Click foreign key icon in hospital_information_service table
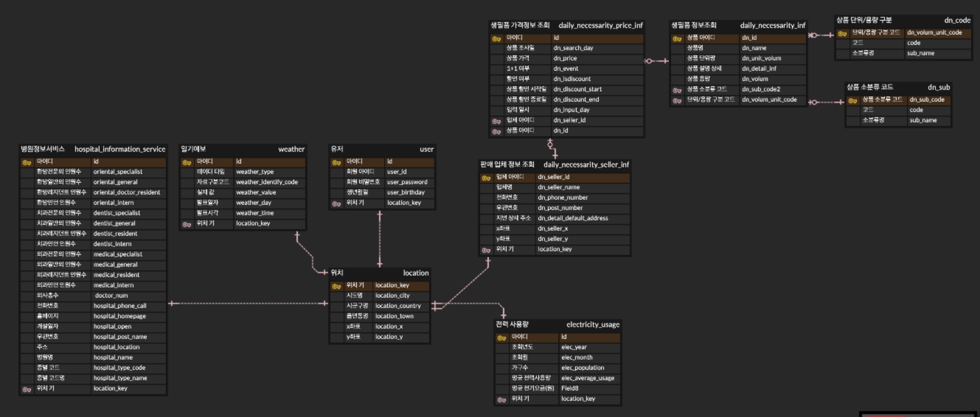Screen dimensions: 980x417 (27, 389)
